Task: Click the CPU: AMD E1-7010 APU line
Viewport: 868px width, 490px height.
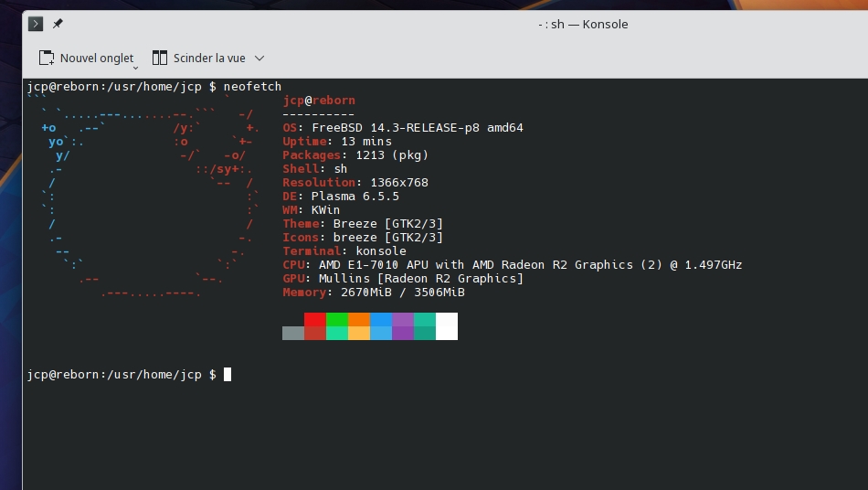Action: (x=512, y=265)
